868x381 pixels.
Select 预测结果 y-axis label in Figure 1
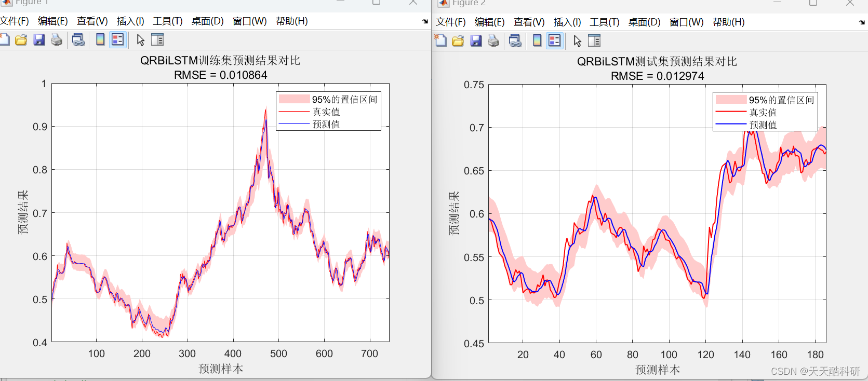click(x=23, y=212)
